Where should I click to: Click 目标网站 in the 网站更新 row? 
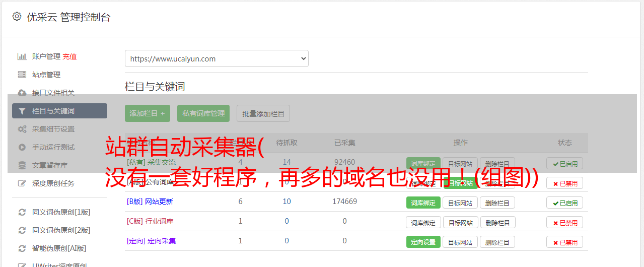coord(460,203)
